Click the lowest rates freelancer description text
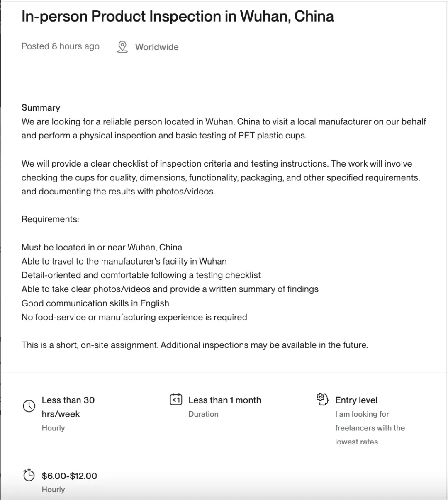 point(370,428)
